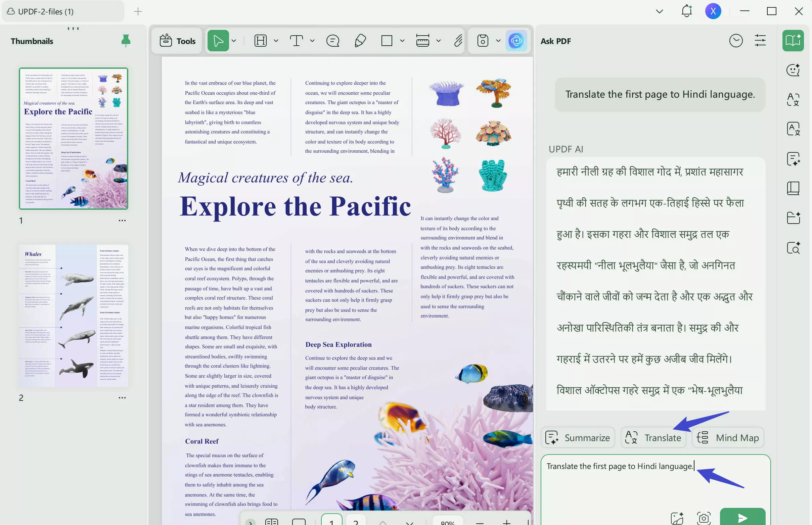The image size is (812, 525).
Task: Enable the Select cursor tool
Action: [218, 41]
